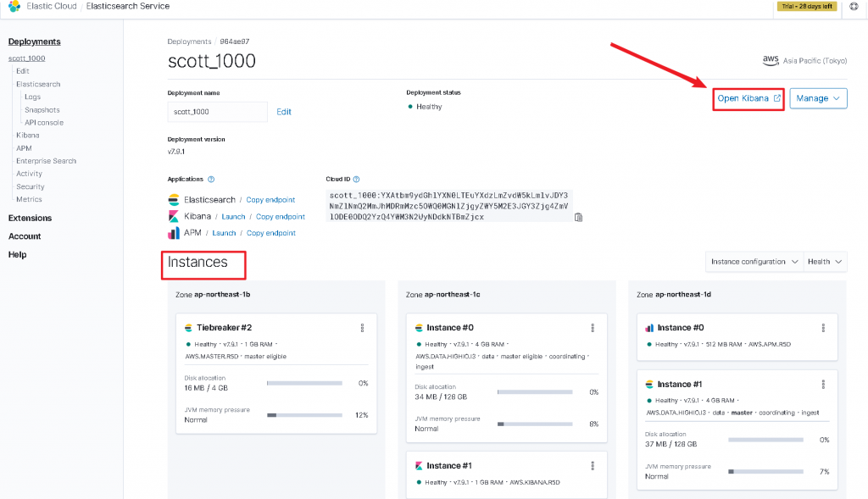Open Elasticsearch in sidebar
The height and width of the screenshot is (499, 868).
pos(38,84)
